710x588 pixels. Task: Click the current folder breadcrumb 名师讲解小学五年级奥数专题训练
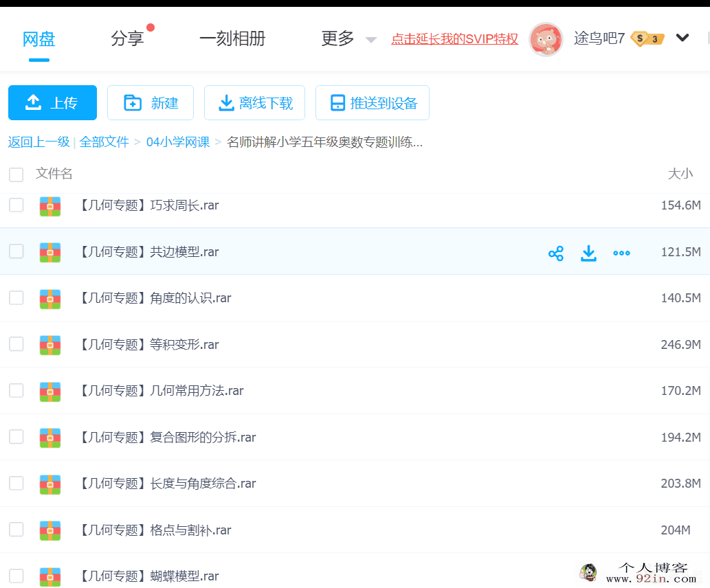[x=324, y=142]
